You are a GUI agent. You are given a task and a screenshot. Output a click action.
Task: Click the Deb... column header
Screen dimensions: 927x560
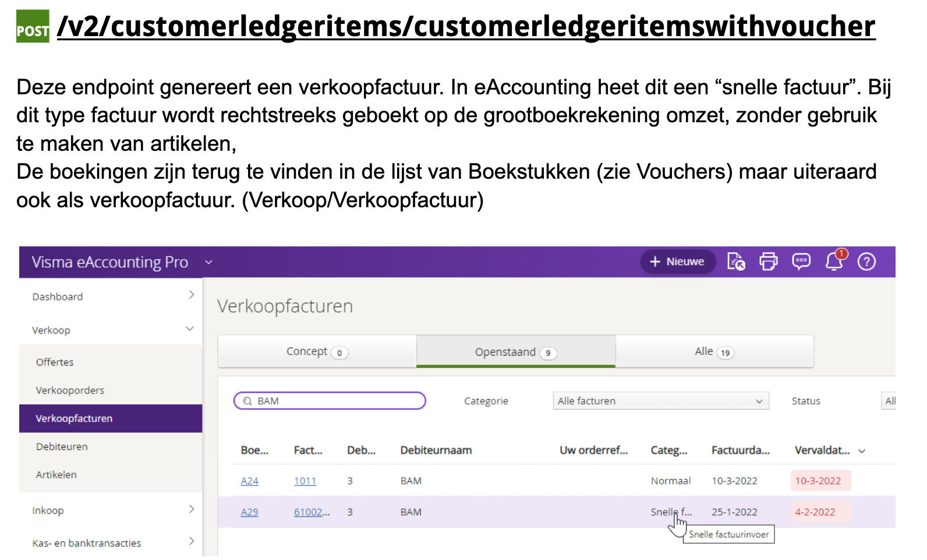(361, 450)
